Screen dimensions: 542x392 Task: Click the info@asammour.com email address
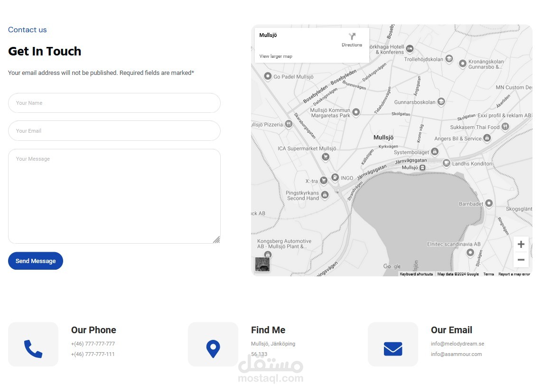click(x=456, y=354)
